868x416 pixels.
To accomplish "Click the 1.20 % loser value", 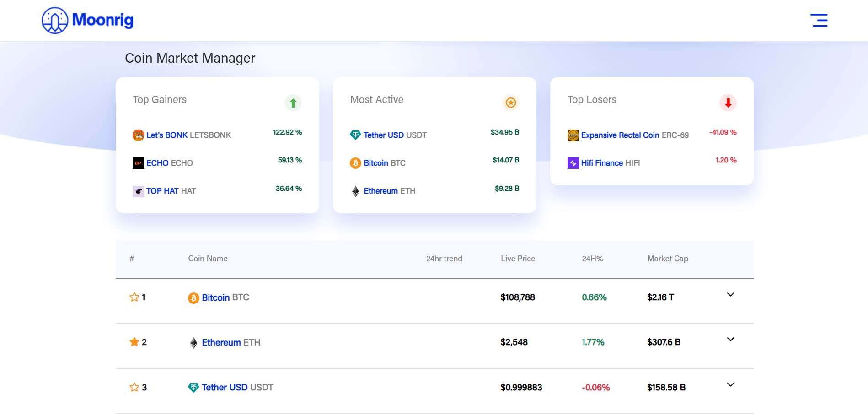I will coord(726,160).
